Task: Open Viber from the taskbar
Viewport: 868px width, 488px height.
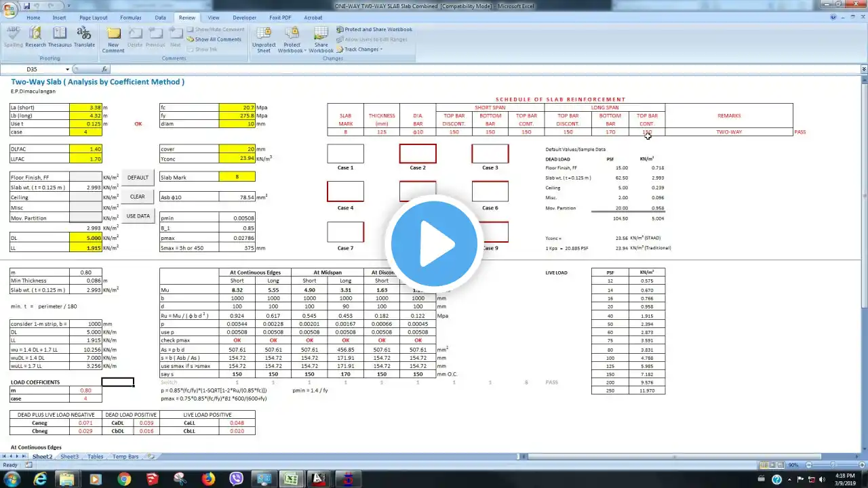Action: point(235,479)
